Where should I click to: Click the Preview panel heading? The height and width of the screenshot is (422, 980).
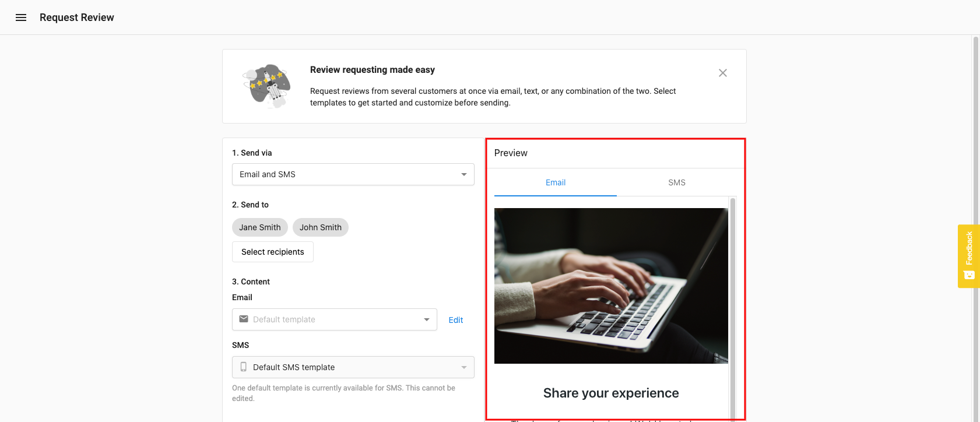[x=511, y=153]
